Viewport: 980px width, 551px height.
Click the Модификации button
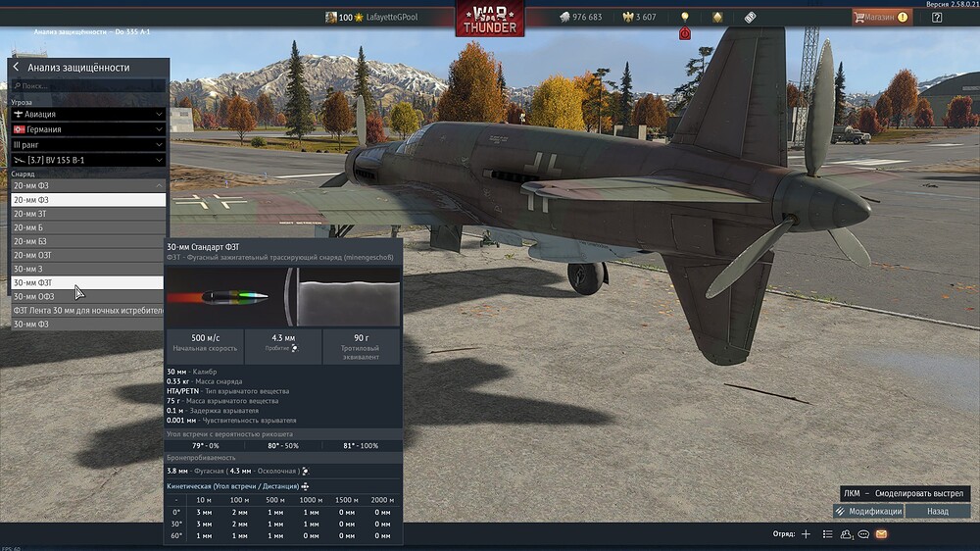pos(868,511)
